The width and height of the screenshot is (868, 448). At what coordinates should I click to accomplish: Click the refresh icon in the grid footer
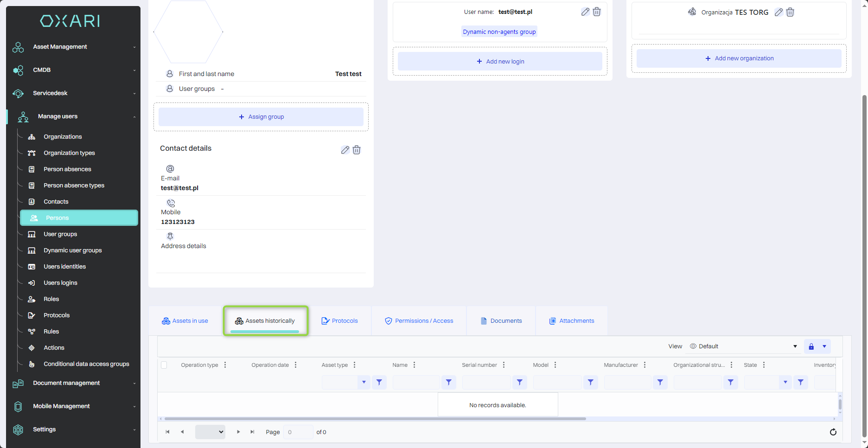833,432
